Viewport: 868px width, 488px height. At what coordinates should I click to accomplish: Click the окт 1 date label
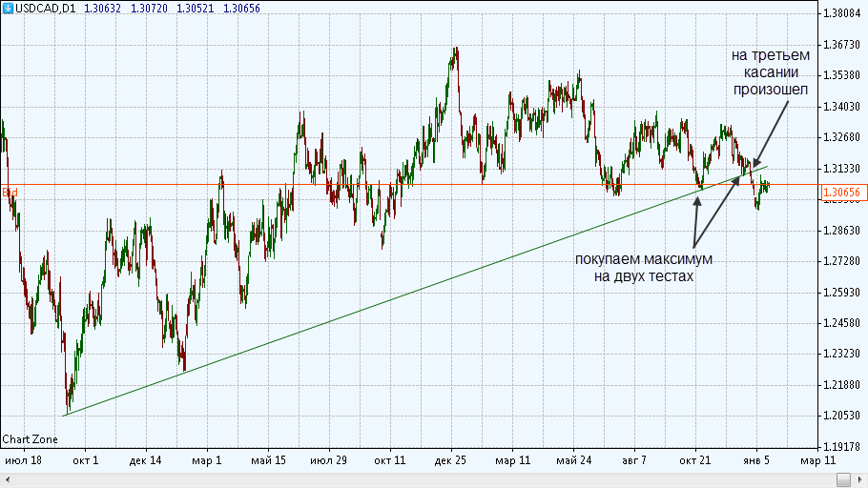click(85, 460)
